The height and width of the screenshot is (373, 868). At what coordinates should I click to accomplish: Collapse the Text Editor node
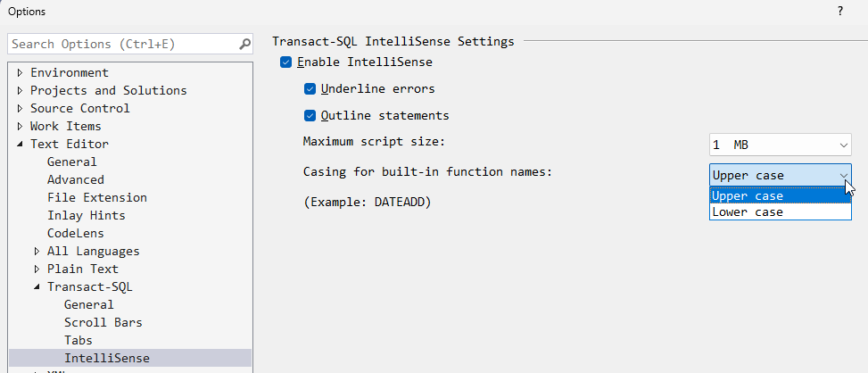pos(21,145)
